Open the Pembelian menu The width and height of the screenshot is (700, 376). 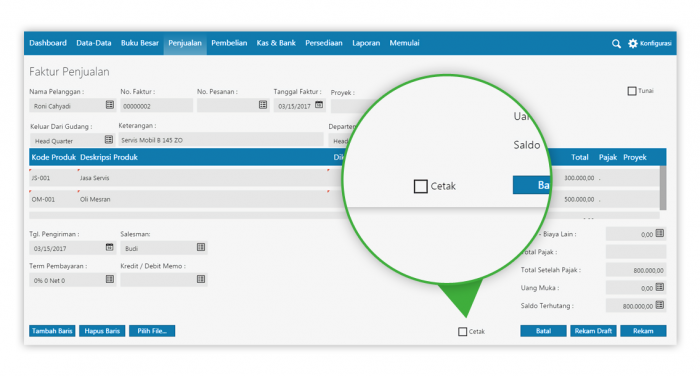pos(229,43)
